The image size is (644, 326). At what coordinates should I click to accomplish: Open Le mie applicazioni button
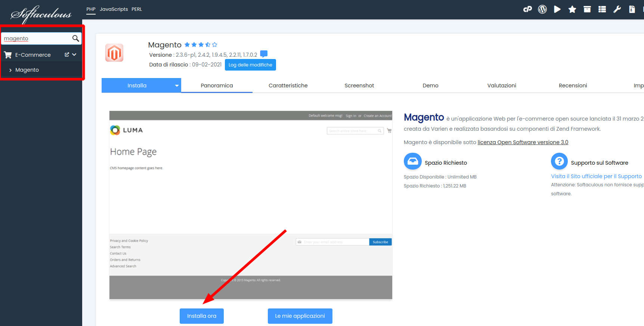[x=300, y=316]
